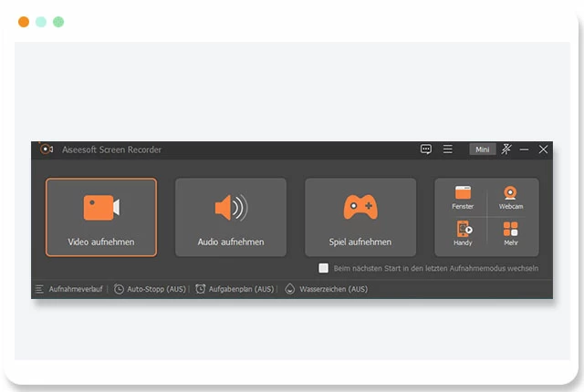Screen dimensions: 584x392
Task: Choose the Spiel aufnehmen gamepad tile
Action: 360,217
